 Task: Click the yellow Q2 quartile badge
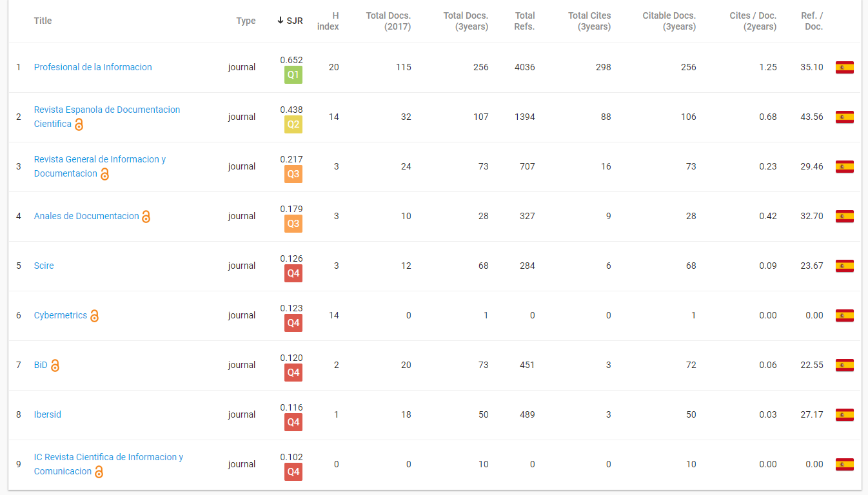[293, 124]
